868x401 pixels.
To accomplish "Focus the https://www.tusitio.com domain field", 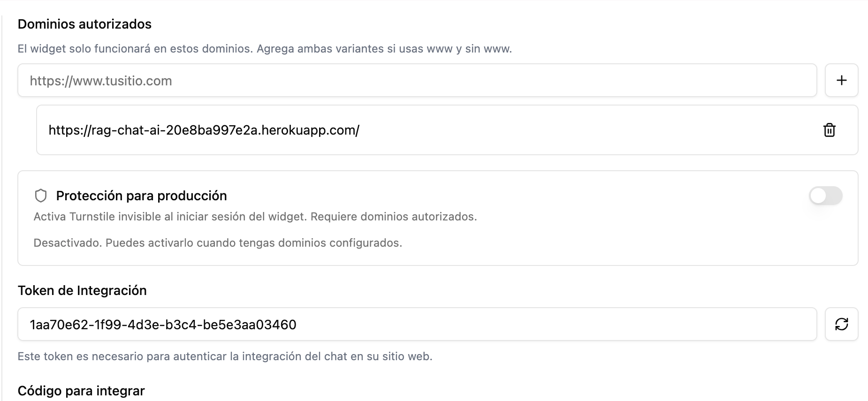I will (417, 80).
